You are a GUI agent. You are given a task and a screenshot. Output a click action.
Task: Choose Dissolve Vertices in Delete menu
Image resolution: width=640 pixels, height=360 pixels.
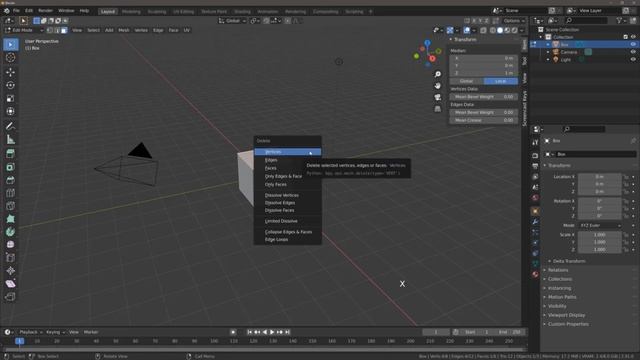pyautogui.click(x=288, y=196)
